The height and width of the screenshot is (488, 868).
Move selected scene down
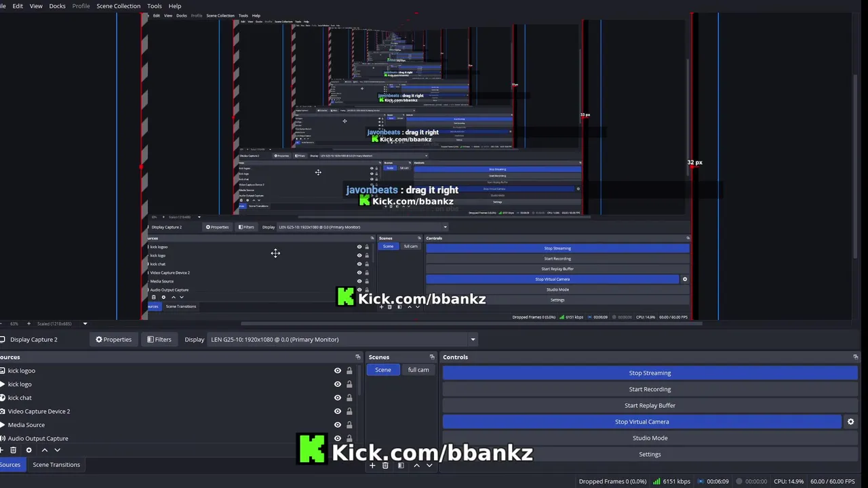tap(429, 466)
